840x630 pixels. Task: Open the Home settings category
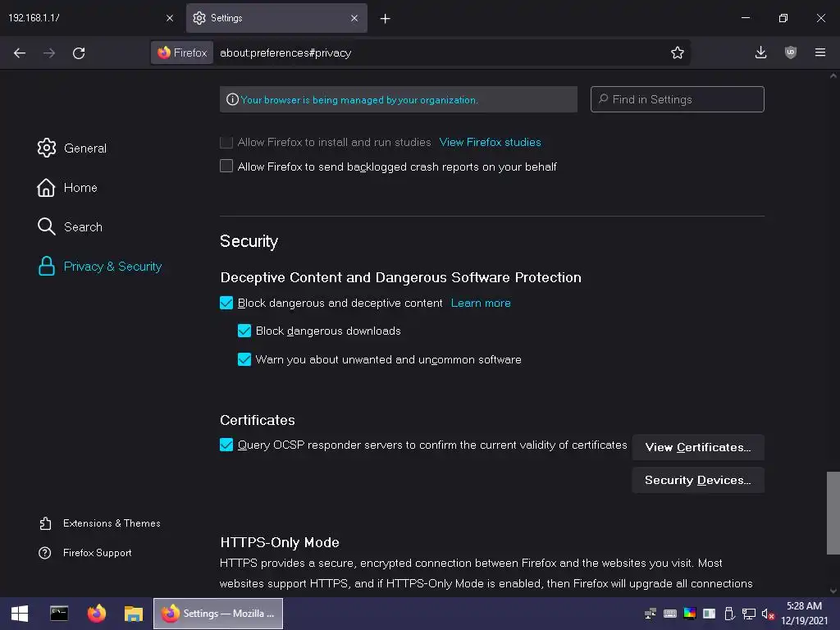(x=67, y=188)
